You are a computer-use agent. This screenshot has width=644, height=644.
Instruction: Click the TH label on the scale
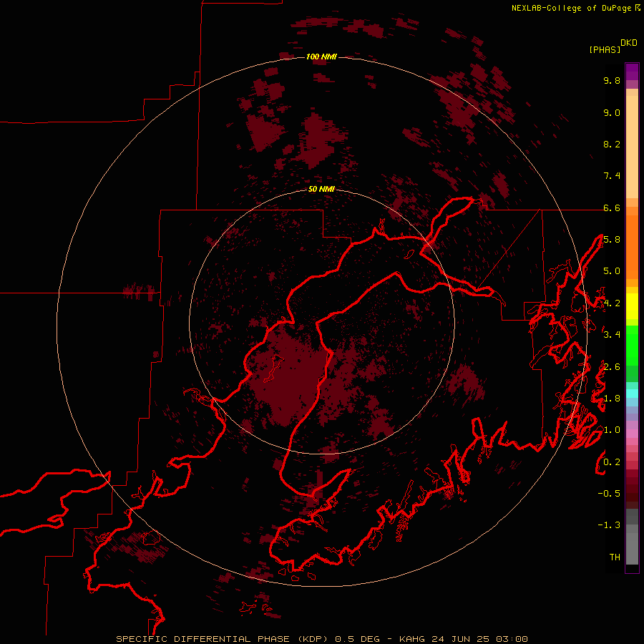[615, 557]
